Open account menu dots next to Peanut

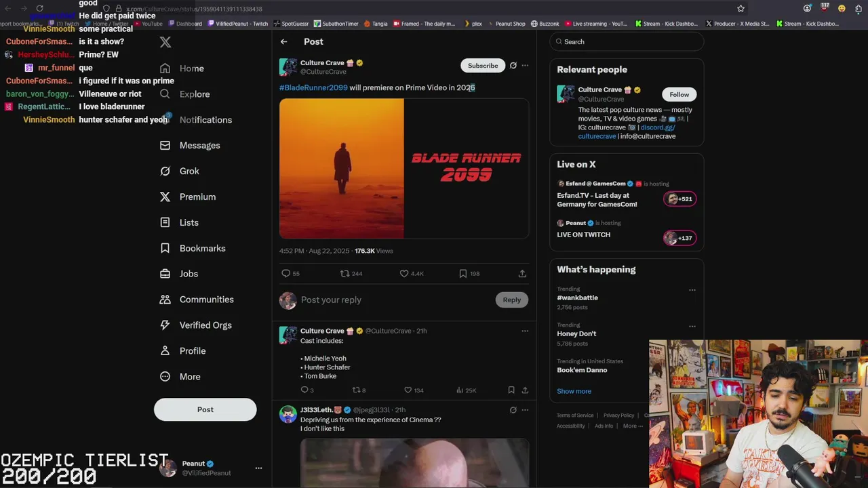[258, 468]
